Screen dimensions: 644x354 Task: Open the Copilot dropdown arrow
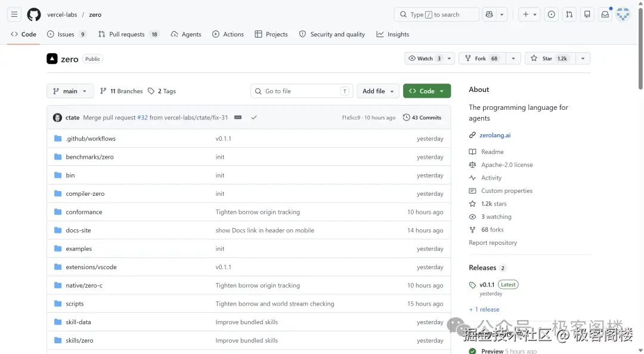[502, 14]
